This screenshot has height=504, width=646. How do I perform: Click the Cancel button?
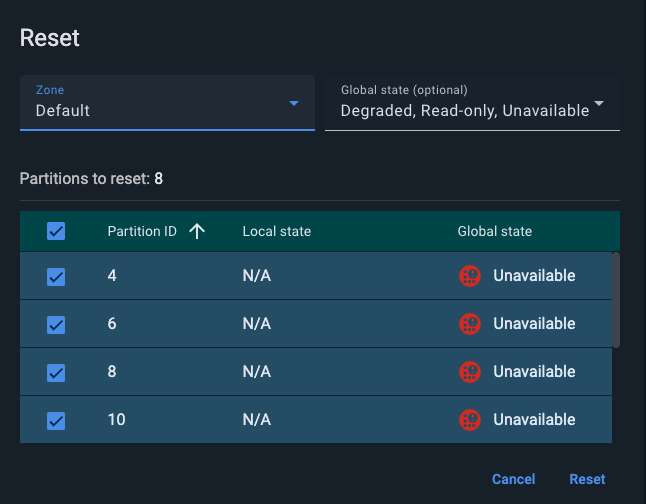(x=513, y=479)
